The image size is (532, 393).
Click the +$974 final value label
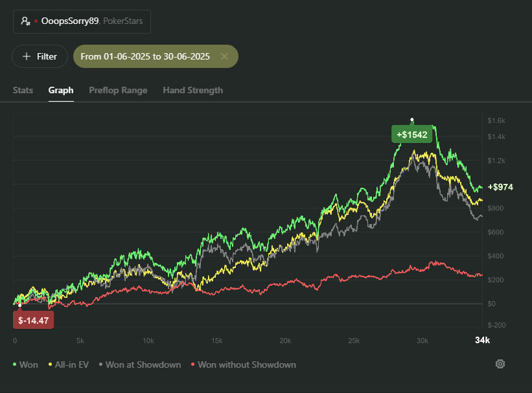pyautogui.click(x=500, y=187)
